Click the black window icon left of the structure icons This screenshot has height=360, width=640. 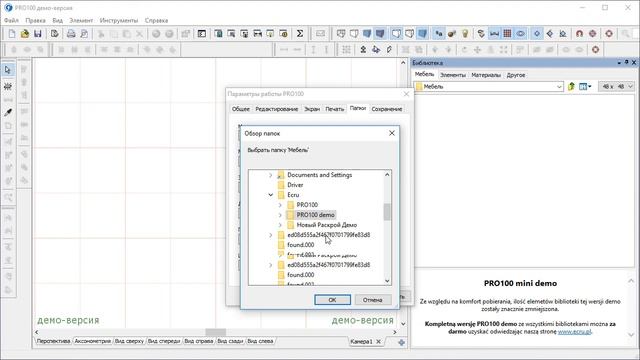point(202,33)
